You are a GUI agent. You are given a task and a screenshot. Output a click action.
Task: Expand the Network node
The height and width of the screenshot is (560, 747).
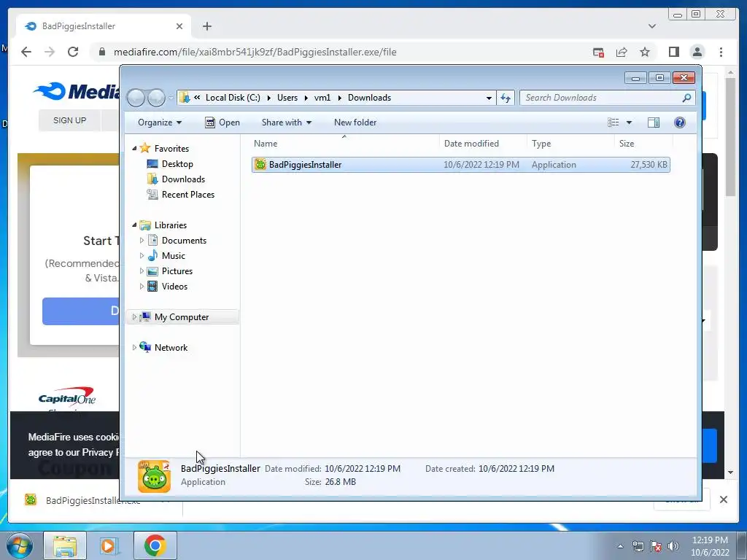pyautogui.click(x=134, y=348)
